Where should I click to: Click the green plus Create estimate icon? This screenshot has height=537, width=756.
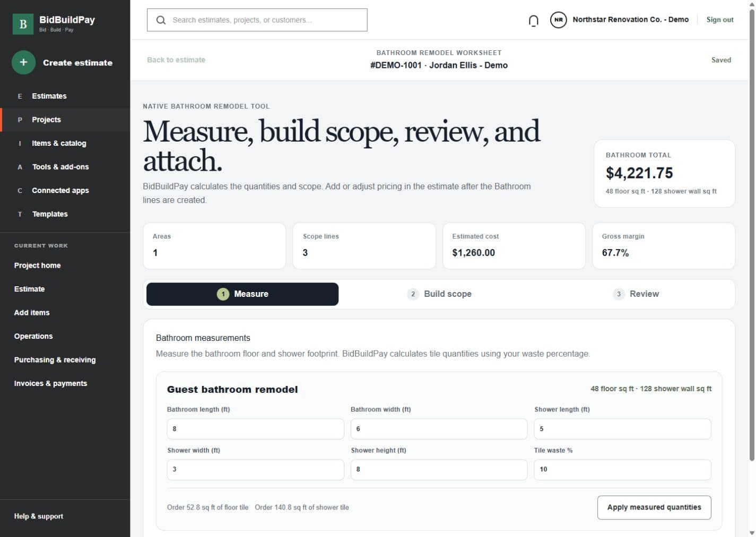click(x=23, y=63)
